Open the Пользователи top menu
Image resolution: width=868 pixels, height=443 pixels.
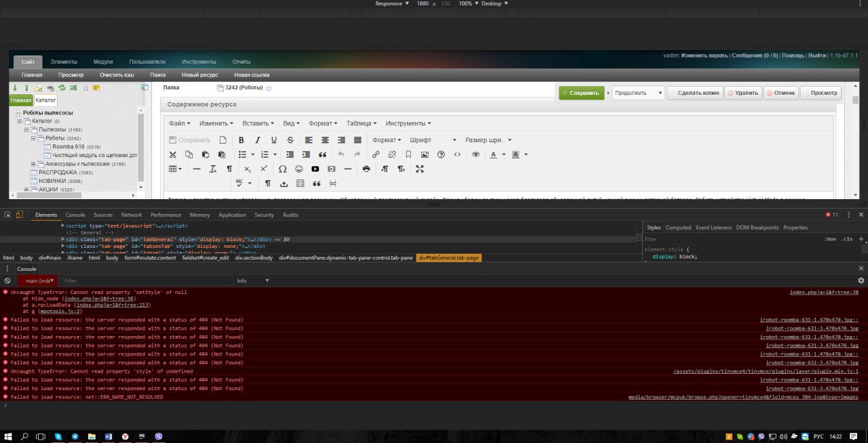(x=147, y=62)
